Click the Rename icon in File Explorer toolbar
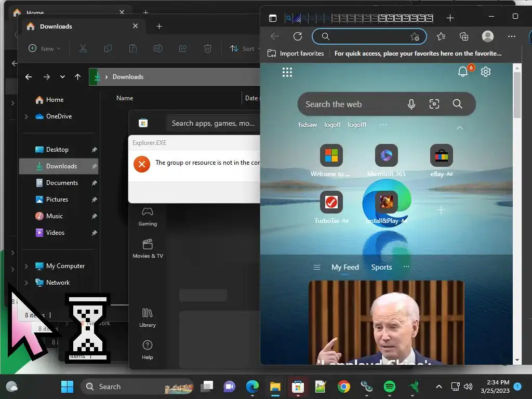The width and height of the screenshot is (532, 399). click(158, 48)
